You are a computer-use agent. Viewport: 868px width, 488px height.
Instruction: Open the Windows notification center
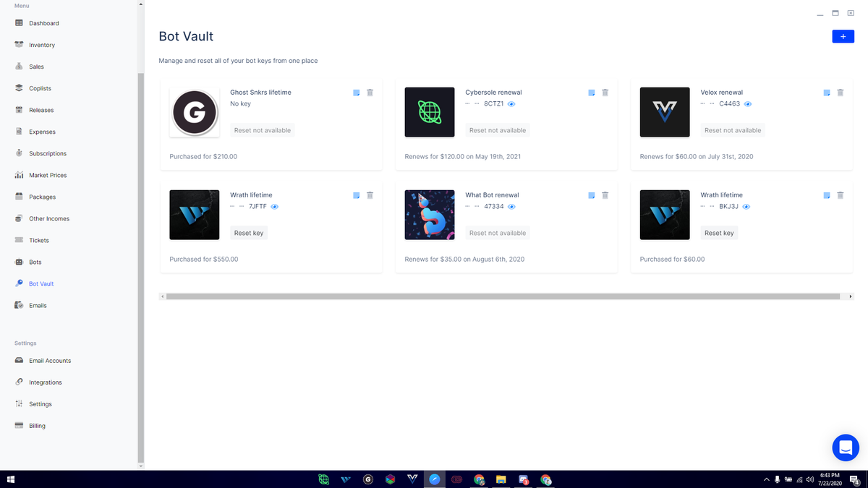pyautogui.click(x=854, y=479)
